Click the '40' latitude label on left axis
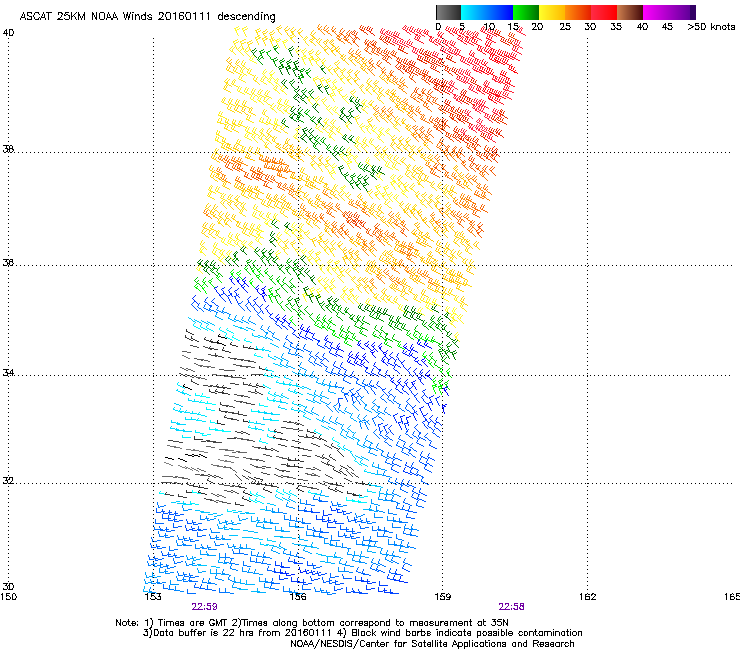 (x=8, y=33)
